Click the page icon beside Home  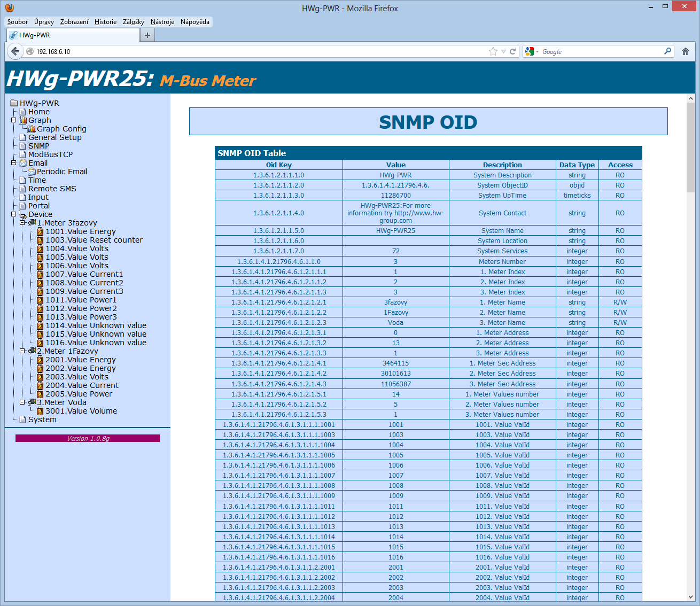click(x=23, y=112)
